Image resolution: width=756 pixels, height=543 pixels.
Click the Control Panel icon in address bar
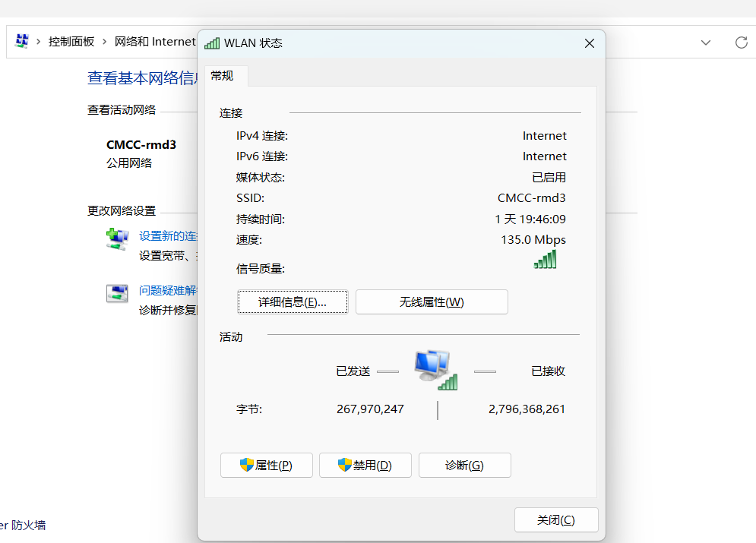[x=22, y=42]
